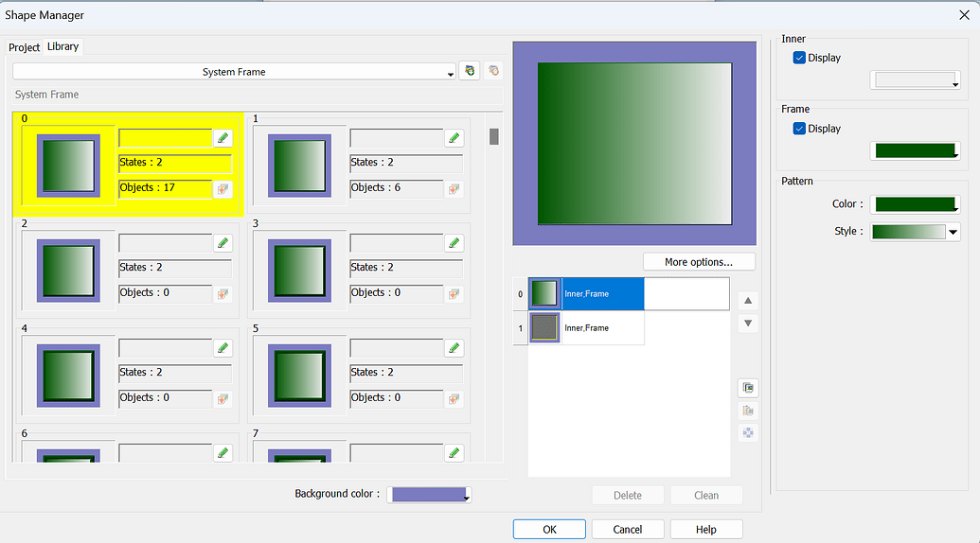This screenshot has width=980, height=543.
Task: Open the Background color swatch picker
Action: click(x=429, y=495)
